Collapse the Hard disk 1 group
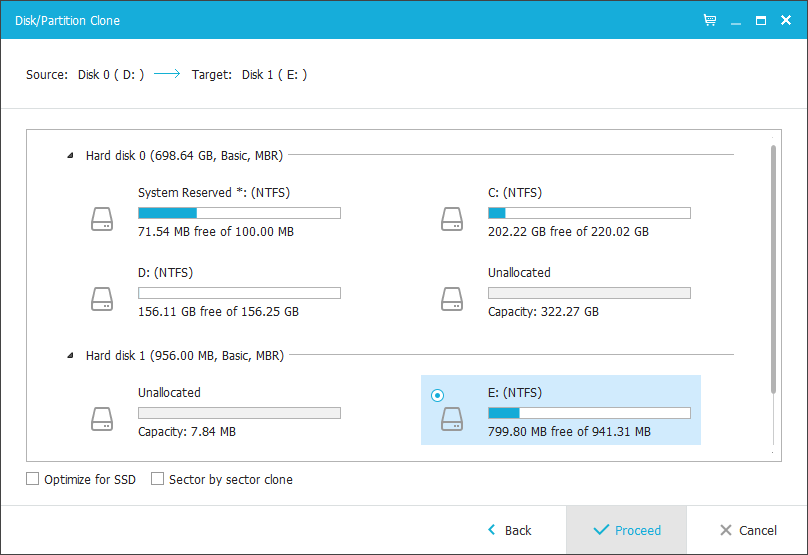Image resolution: width=808 pixels, height=555 pixels. pyautogui.click(x=71, y=355)
